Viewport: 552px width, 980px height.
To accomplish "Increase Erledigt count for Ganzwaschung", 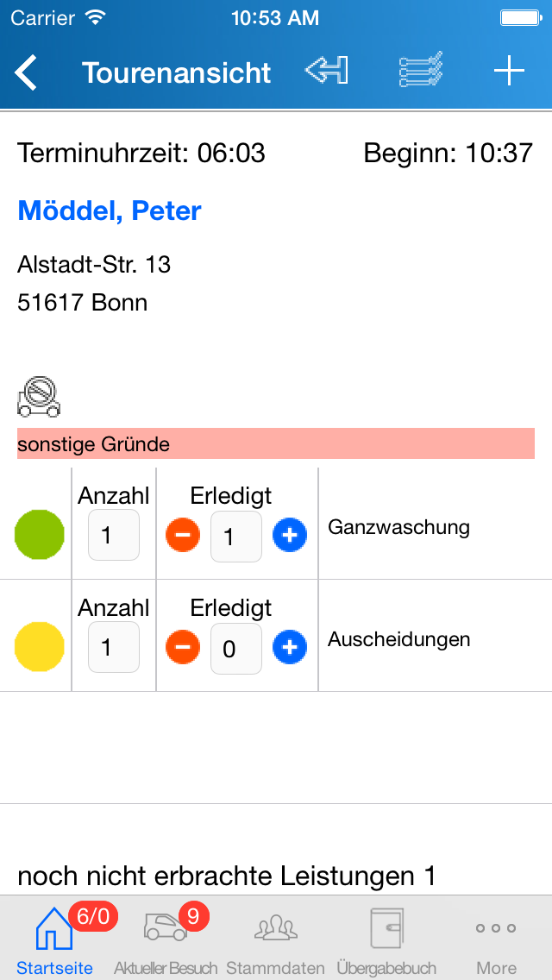I will pyautogui.click(x=290, y=536).
